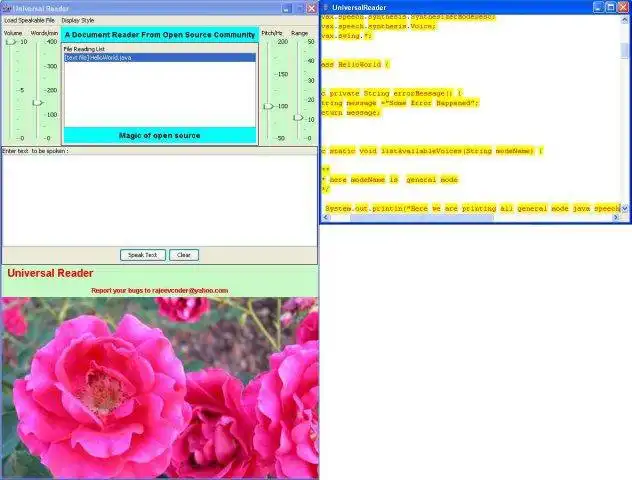This screenshot has height=480, width=632.
Task: Click the Volume slider thumb
Action: (x=10, y=42)
